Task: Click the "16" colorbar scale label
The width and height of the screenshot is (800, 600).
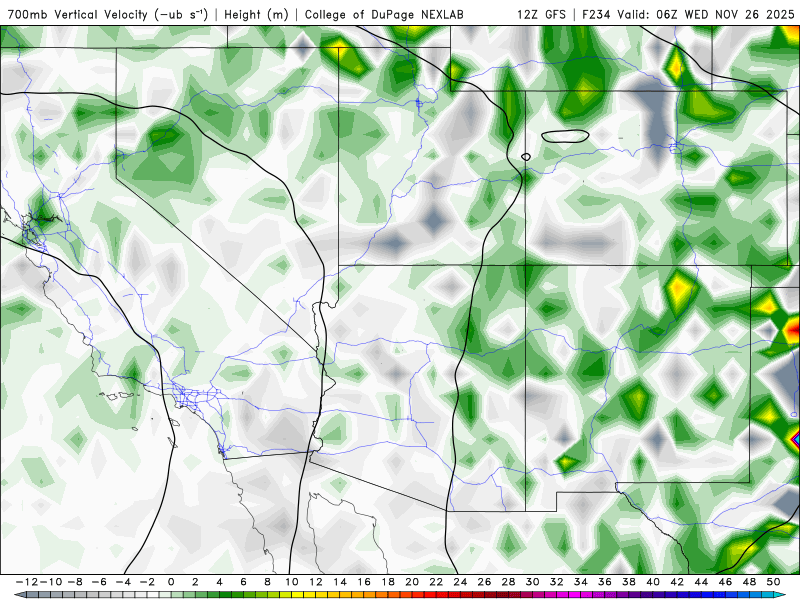Action: click(x=364, y=582)
